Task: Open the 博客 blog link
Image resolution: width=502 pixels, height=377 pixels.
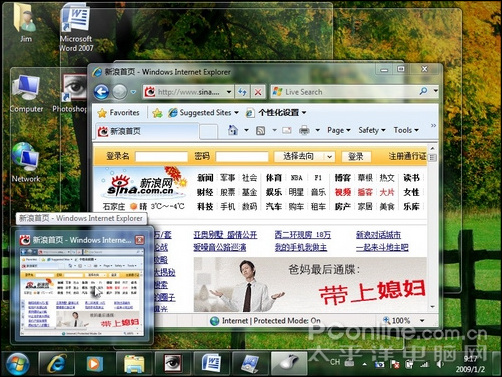Action: pos(343,178)
